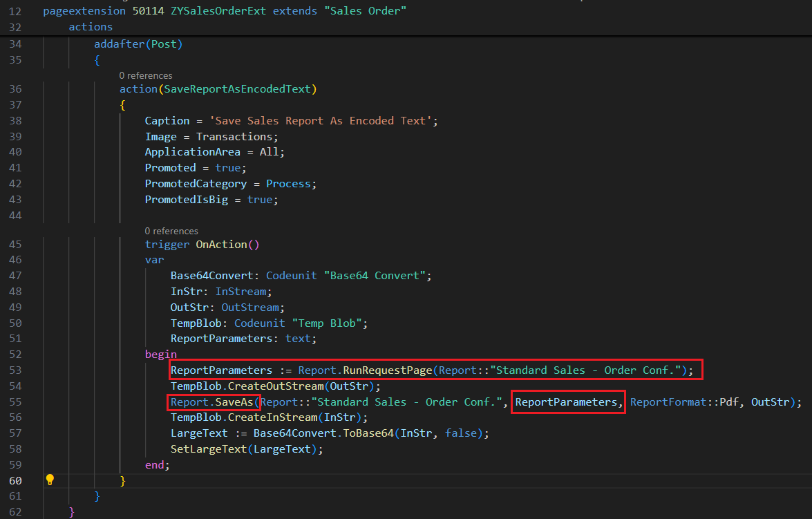The width and height of the screenshot is (812, 519).
Task: Open references above the OnAction trigger
Action: tap(171, 230)
